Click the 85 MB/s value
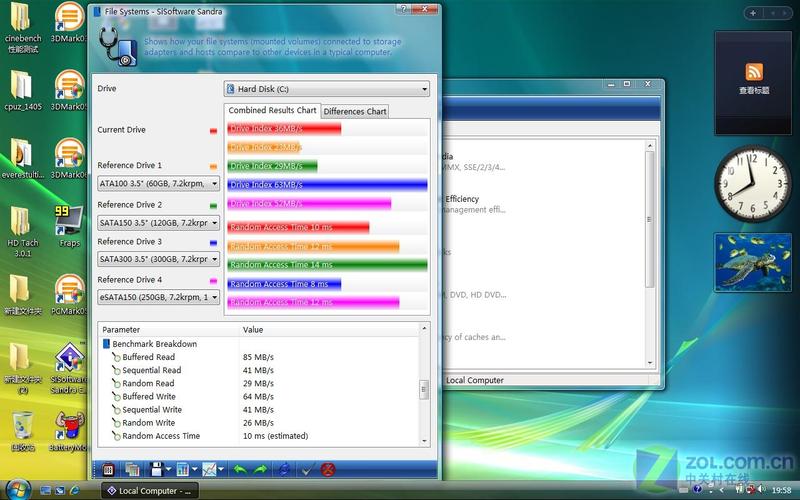The height and width of the screenshot is (500, 800). (x=258, y=357)
